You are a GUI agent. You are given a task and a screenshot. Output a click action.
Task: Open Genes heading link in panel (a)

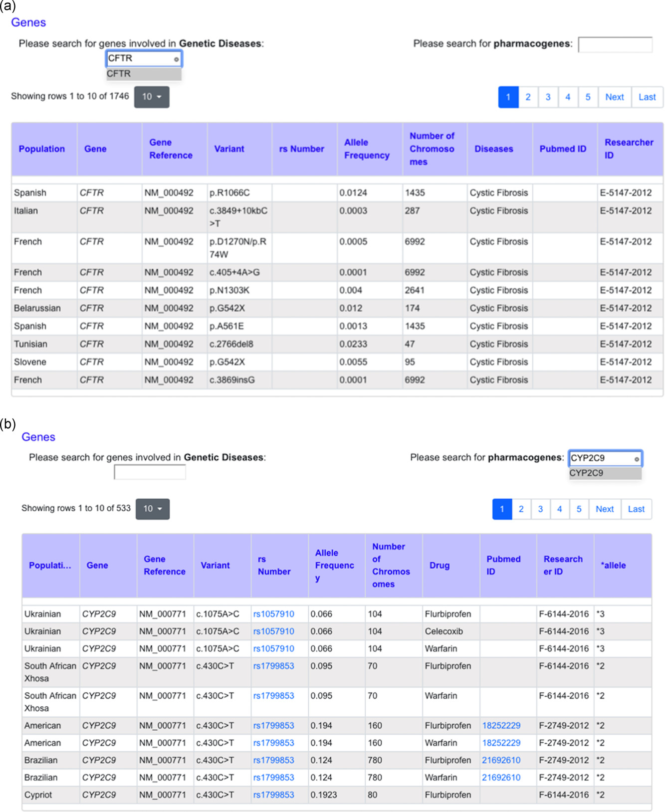point(28,22)
